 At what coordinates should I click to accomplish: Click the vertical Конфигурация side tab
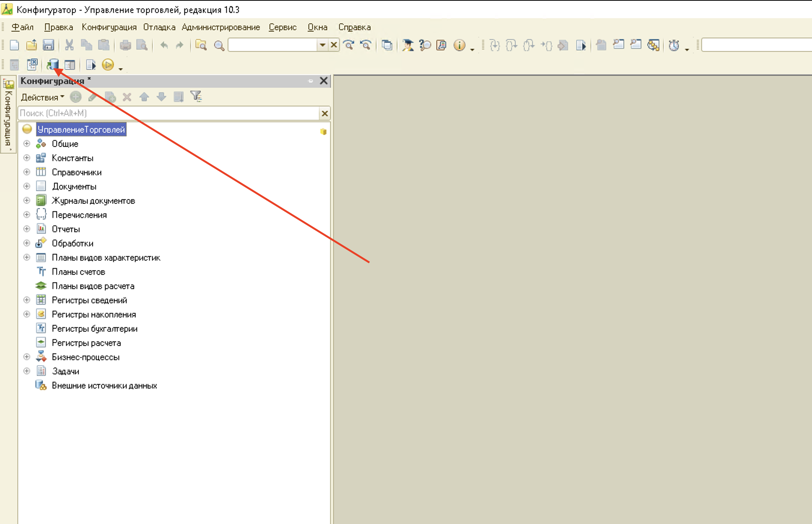(8, 114)
